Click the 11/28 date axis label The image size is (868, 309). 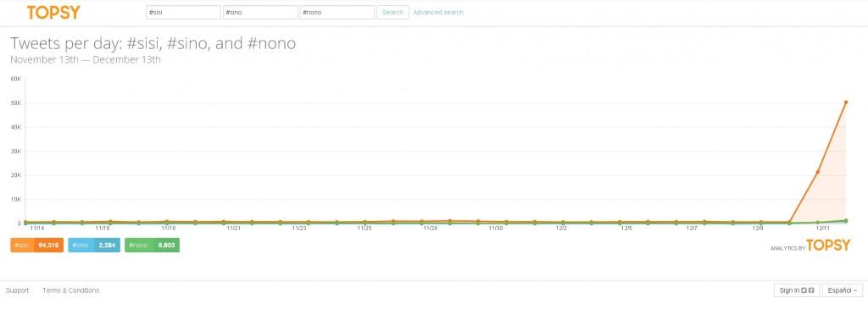point(430,228)
